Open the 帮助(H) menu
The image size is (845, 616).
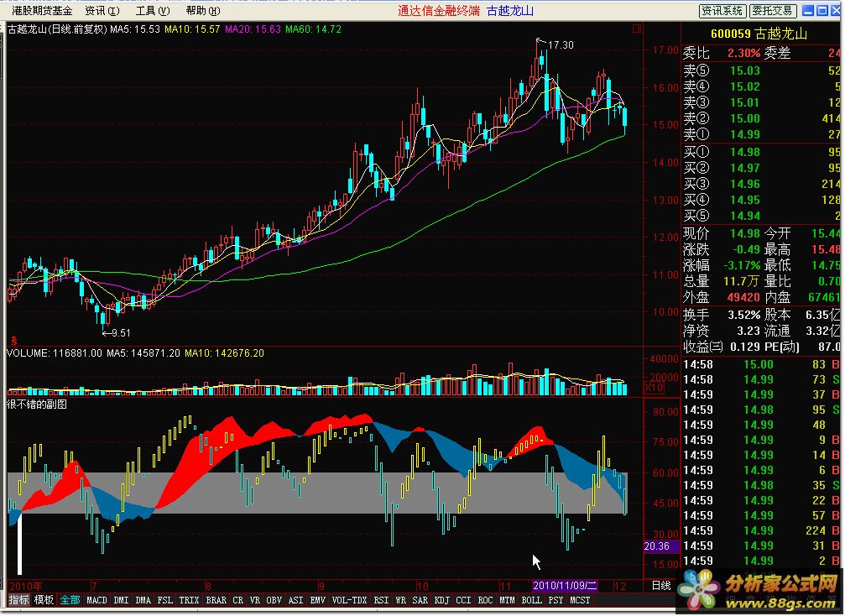tap(203, 11)
